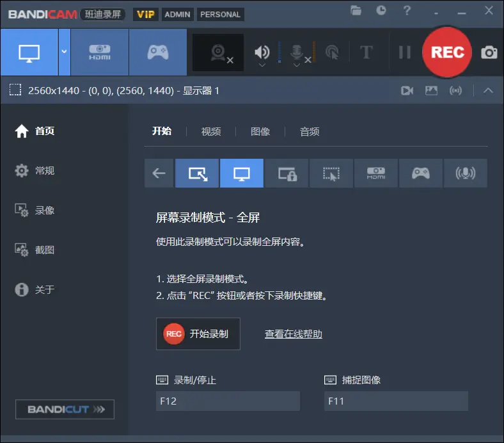Click microphone volume level meter
The image size is (504, 443).
coord(313,52)
